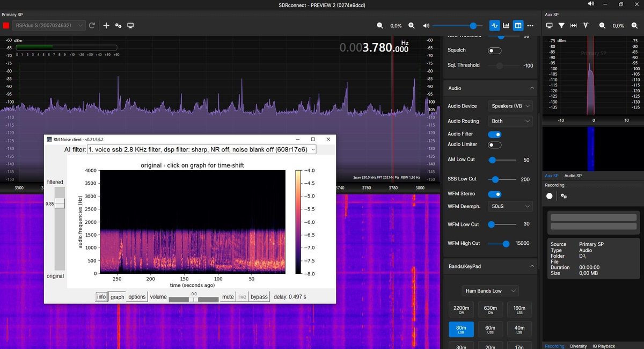Open the spectrum analyzer view icon

pyautogui.click(x=506, y=25)
